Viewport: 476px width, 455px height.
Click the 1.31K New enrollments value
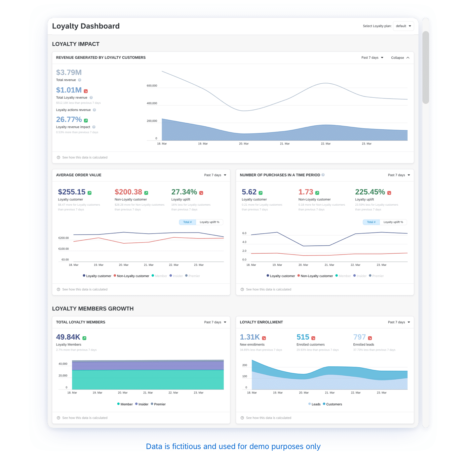pyautogui.click(x=250, y=337)
